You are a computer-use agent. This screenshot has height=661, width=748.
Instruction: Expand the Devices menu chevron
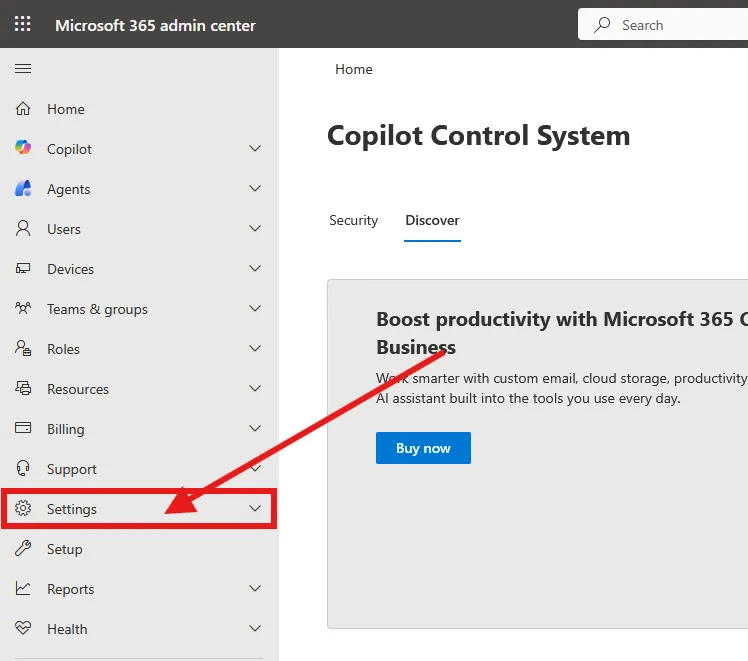coord(255,269)
